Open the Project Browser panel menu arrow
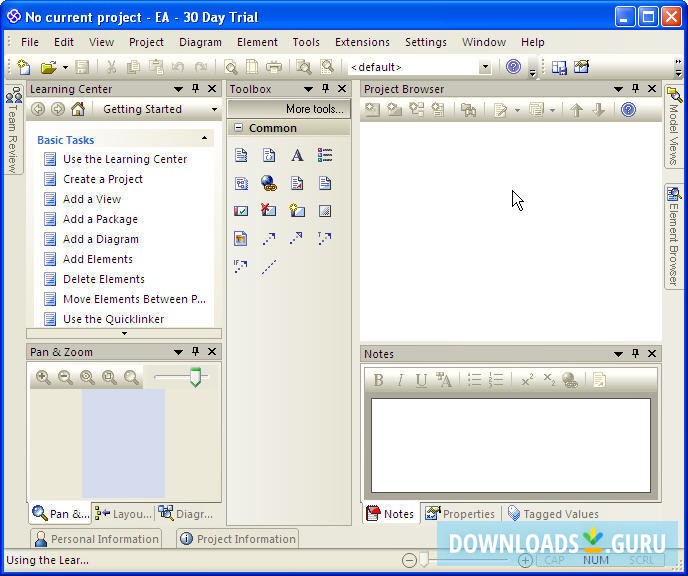Image resolution: width=688 pixels, height=576 pixels. point(618,89)
